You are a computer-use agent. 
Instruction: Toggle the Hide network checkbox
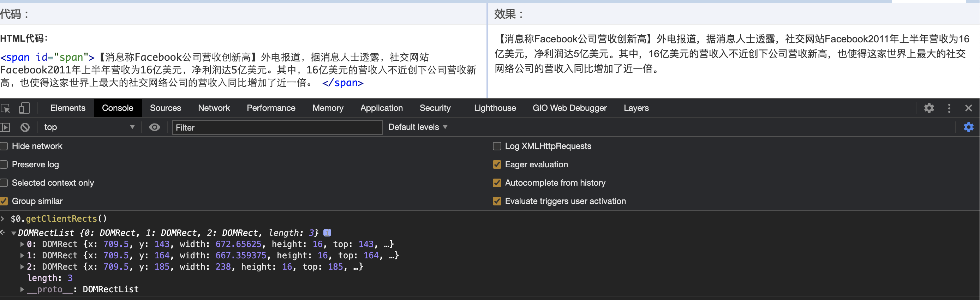pos(4,146)
